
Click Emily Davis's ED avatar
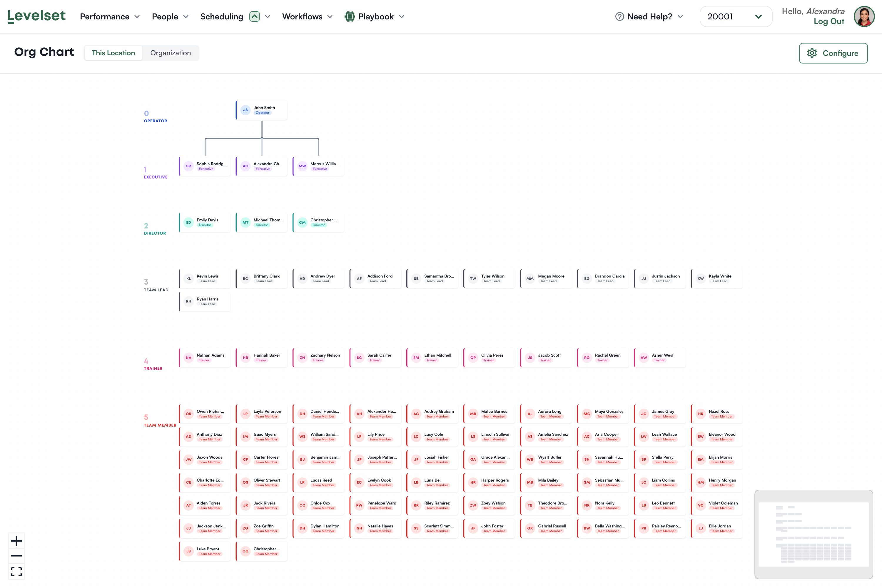click(x=189, y=222)
